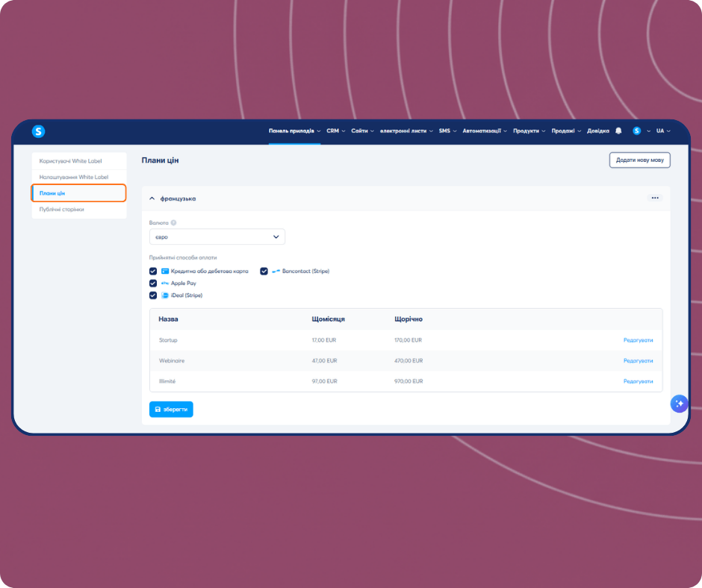Click the Apple Pay logo icon
Screen dimensions: 702x588
(x=165, y=284)
